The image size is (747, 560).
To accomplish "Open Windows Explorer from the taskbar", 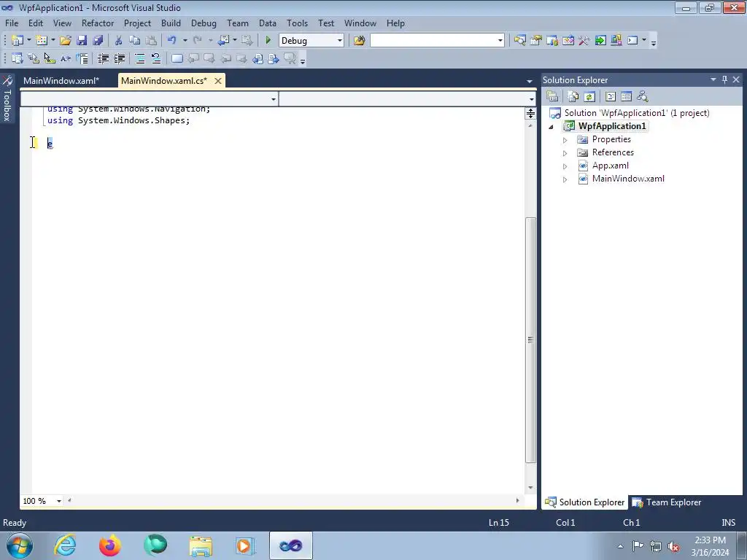I will click(201, 545).
